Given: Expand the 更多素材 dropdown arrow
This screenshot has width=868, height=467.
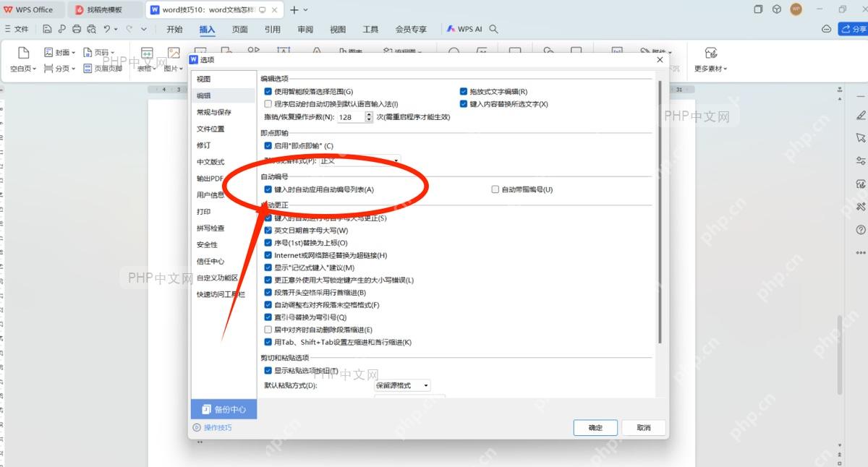Looking at the screenshot, I should [x=725, y=69].
